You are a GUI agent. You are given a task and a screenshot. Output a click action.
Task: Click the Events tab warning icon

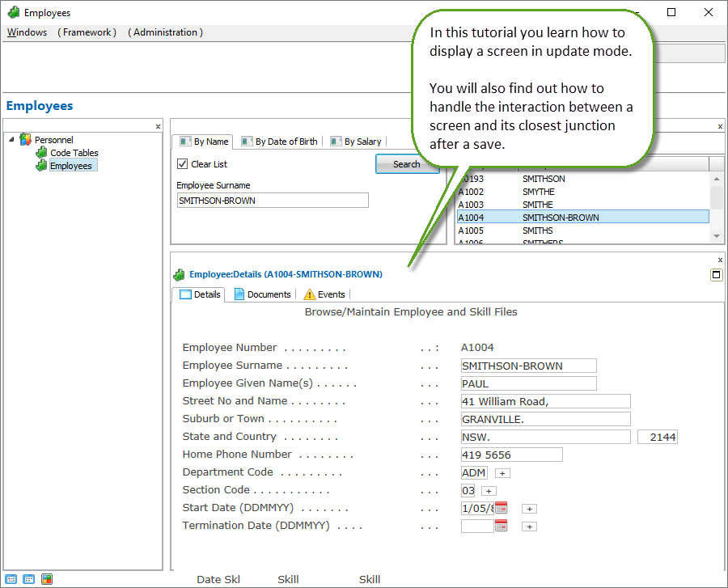[309, 294]
